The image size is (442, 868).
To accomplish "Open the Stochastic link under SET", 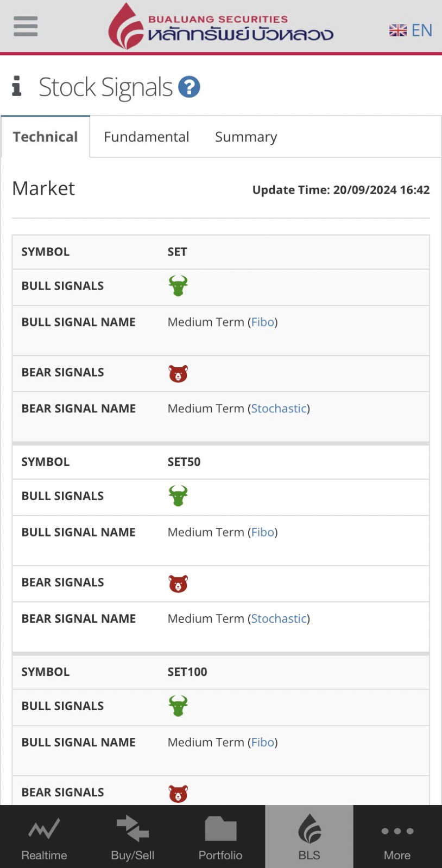I will 279,409.
